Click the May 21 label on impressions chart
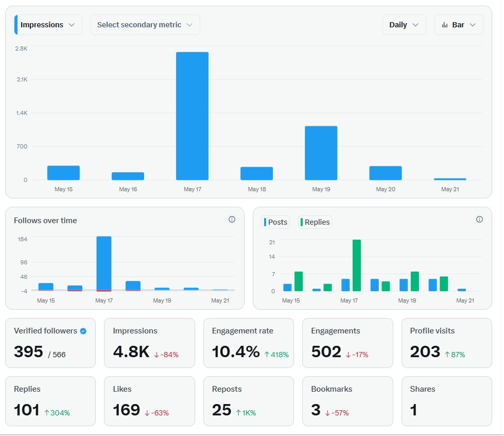504x436 pixels. 450,189
